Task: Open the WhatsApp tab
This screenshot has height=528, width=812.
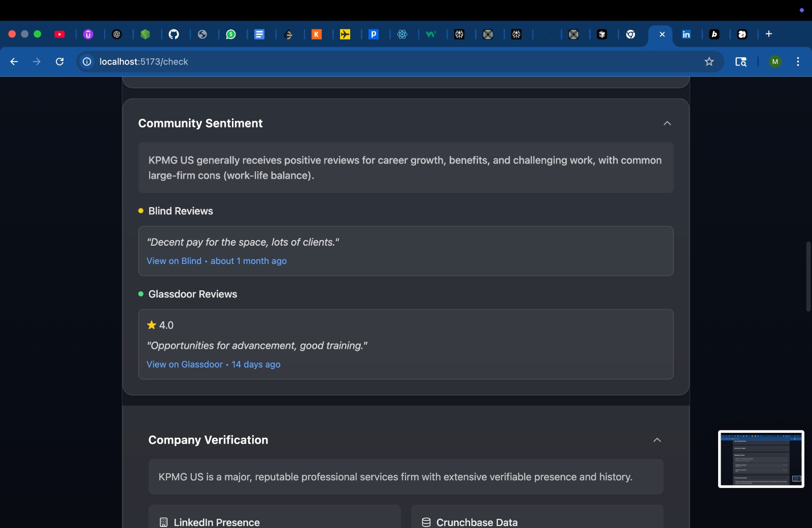Action: point(231,34)
